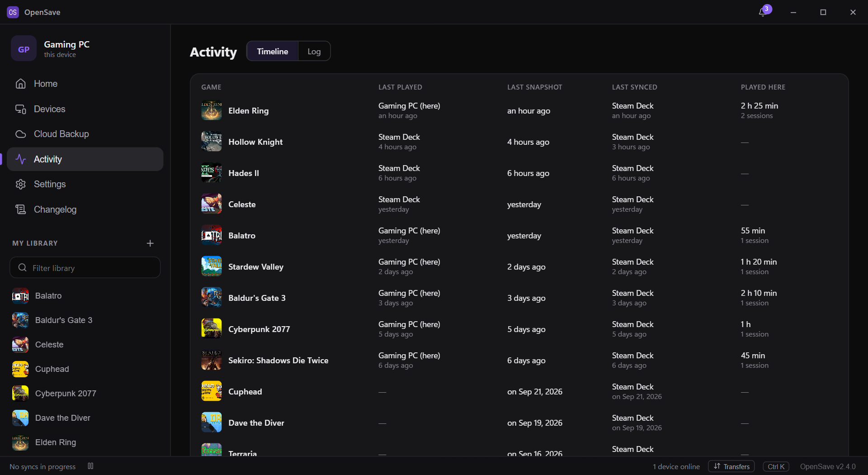This screenshot has height=475, width=868.
Task: Pause syncing with the status bar pause icon
Action: (x=90, y=466)
